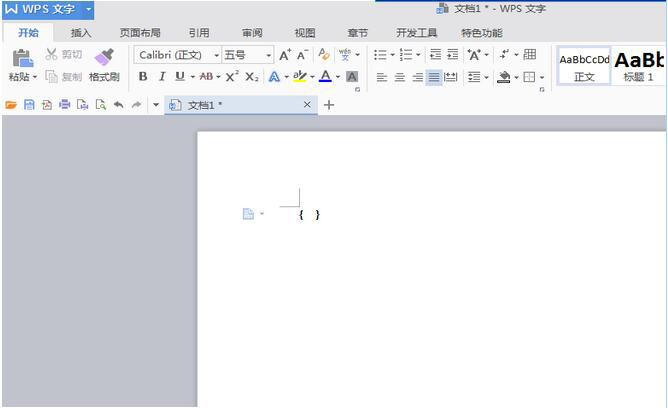This screenshot has height=408, width=668.
Task: Select the Format Painter (格式刷) brush
Action: [104, 57]
